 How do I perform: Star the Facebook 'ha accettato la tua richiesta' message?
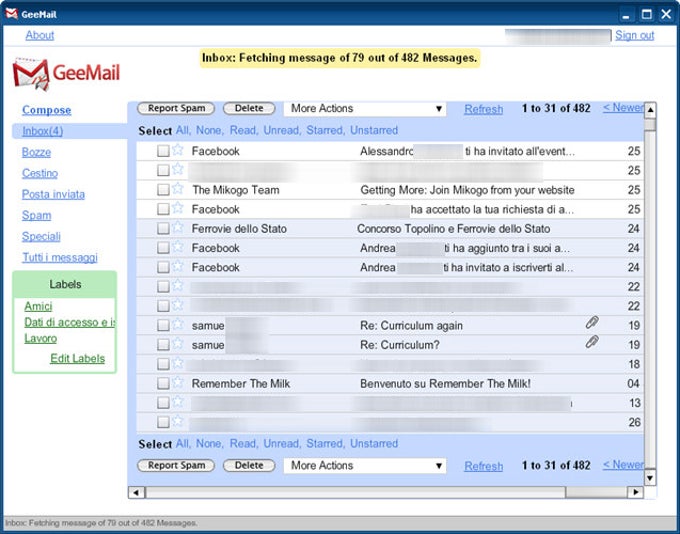point(177,208)
